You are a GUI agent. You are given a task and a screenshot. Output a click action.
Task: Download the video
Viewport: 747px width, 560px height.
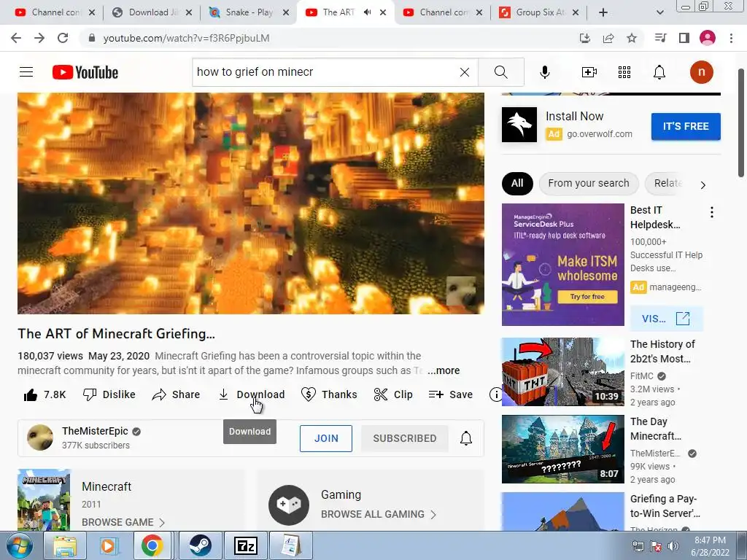coord(252,394)
